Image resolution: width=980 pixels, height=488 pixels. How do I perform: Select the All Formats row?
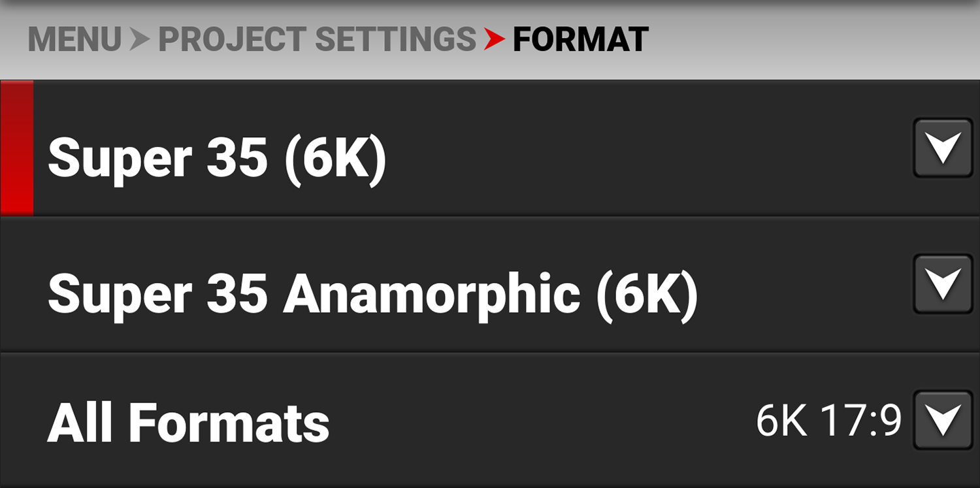[490, 421]
